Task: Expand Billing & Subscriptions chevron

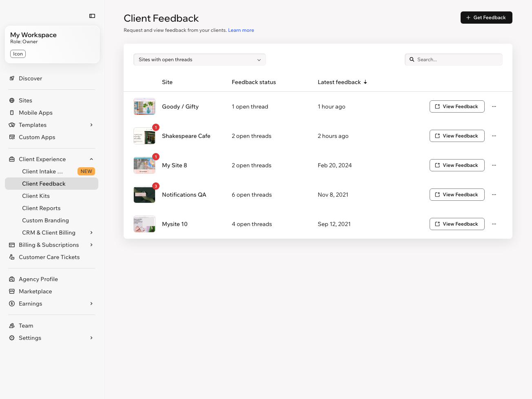Action: (91, 245)
